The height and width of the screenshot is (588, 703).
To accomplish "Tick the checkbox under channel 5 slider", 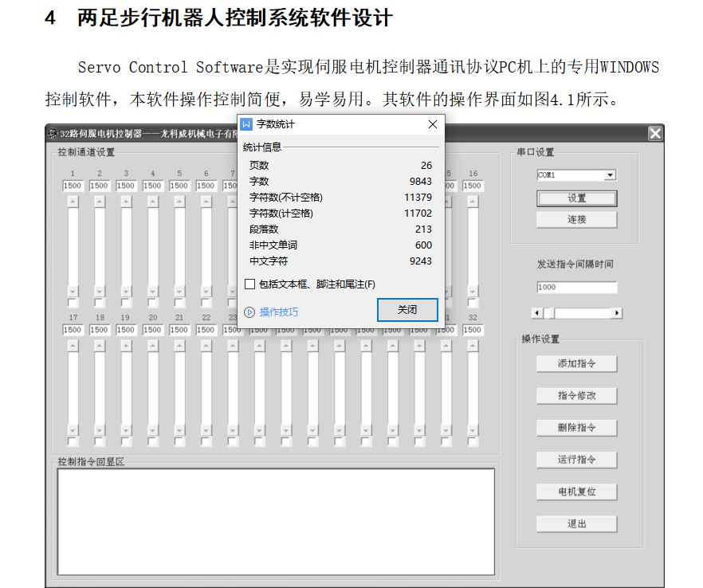I will pyautogui.click(x=179, y=303).
